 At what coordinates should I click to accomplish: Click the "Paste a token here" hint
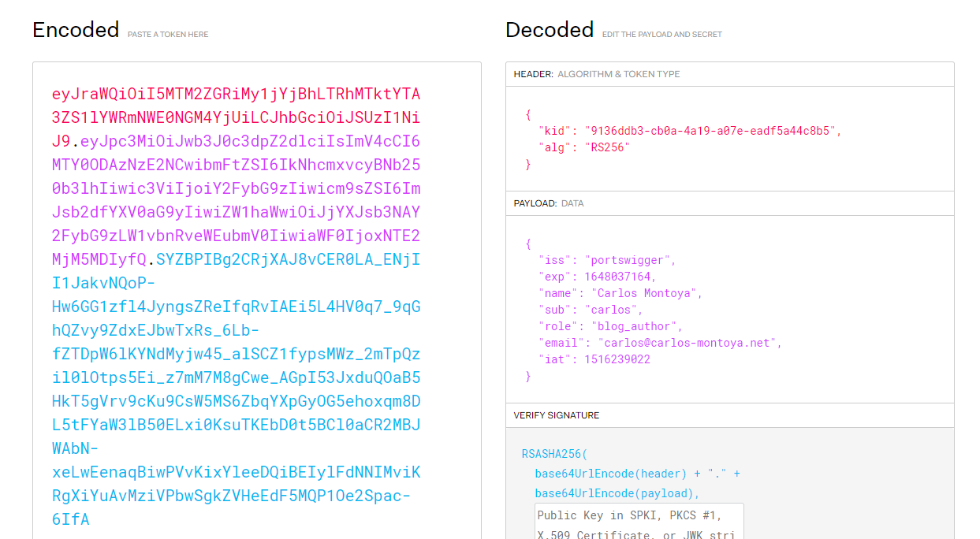[168, 35]
